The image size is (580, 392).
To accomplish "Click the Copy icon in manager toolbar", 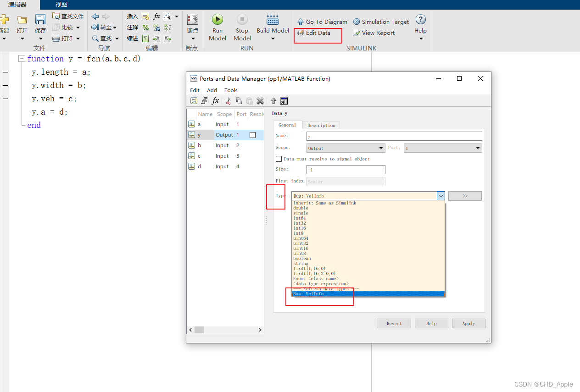I will click(x=239, y=101).
